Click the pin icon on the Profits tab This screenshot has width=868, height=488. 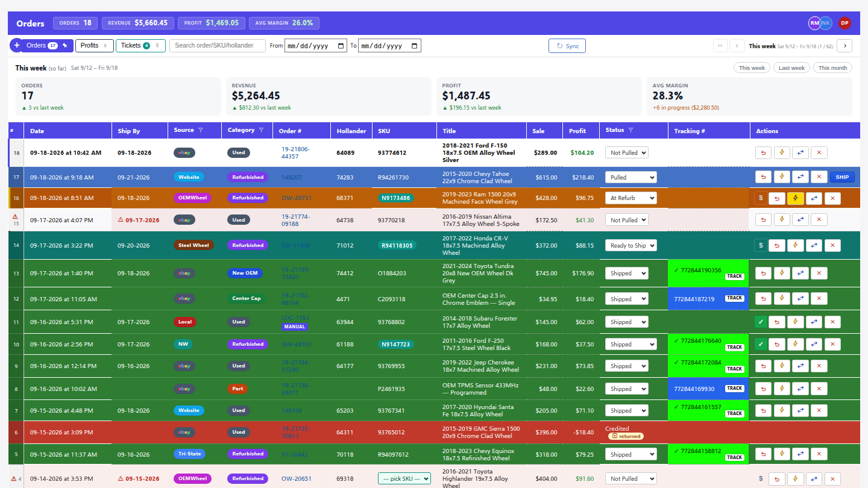(105, 46)
